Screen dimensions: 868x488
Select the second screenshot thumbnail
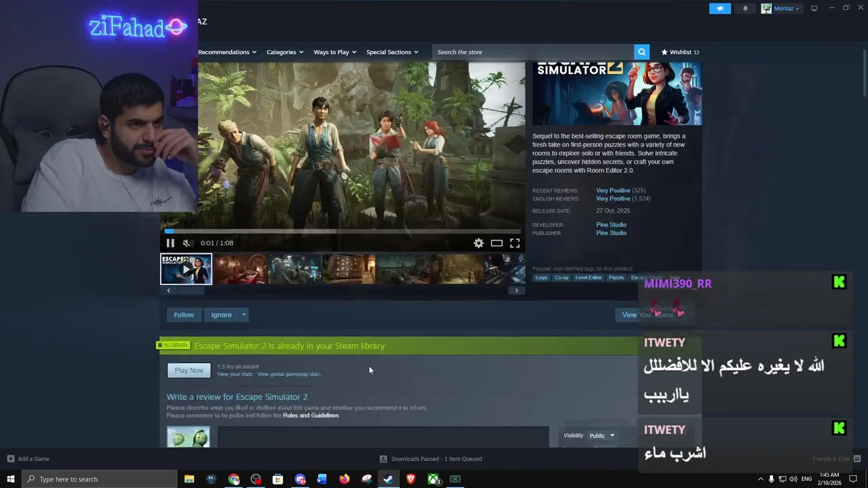(241, 269)
